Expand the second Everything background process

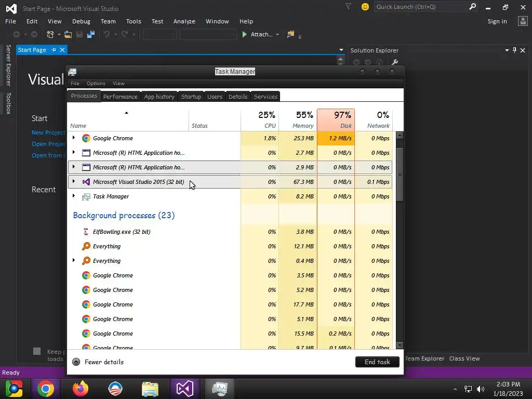pos(74,261)
